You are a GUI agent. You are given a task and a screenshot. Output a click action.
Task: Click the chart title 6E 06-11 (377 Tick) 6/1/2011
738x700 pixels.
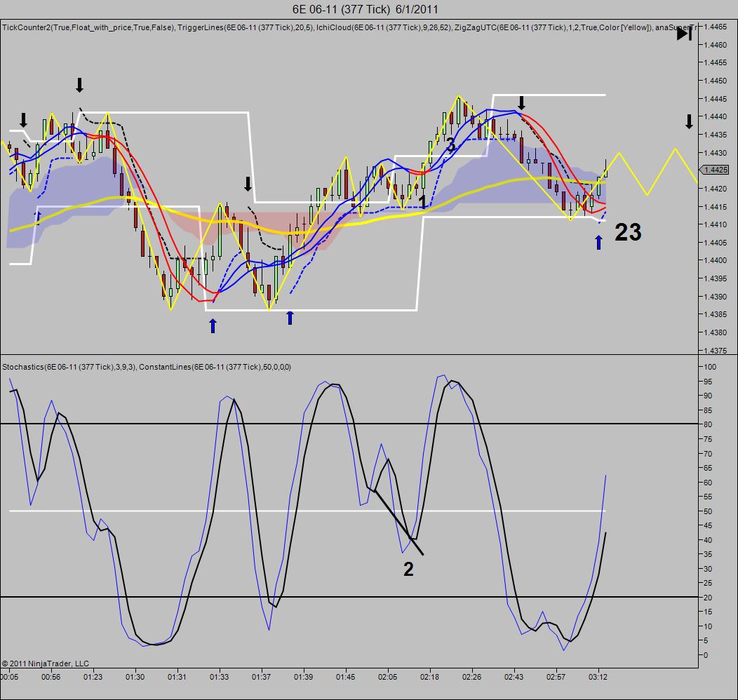[365, 9]
